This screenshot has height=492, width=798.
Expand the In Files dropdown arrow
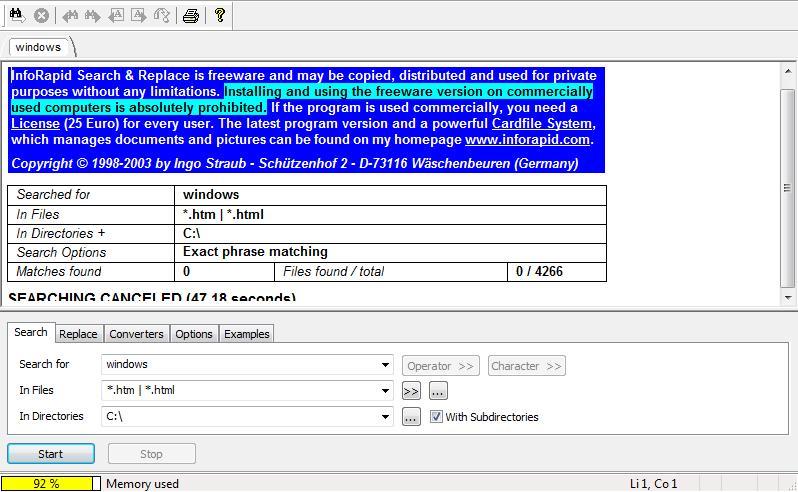[385, 391]
